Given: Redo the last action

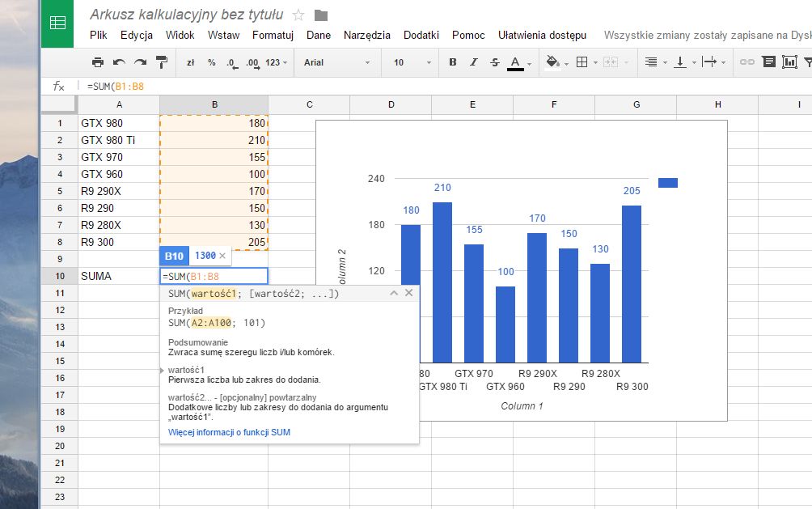Looking at the screenshot, I should [141, 62].
